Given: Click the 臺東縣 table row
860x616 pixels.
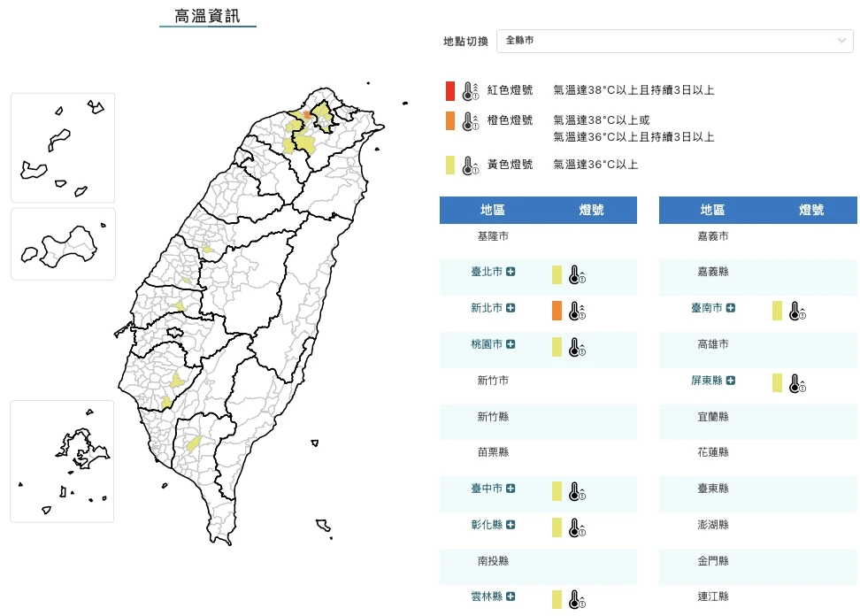Looking at the screenshot, I should coord(758,494).
